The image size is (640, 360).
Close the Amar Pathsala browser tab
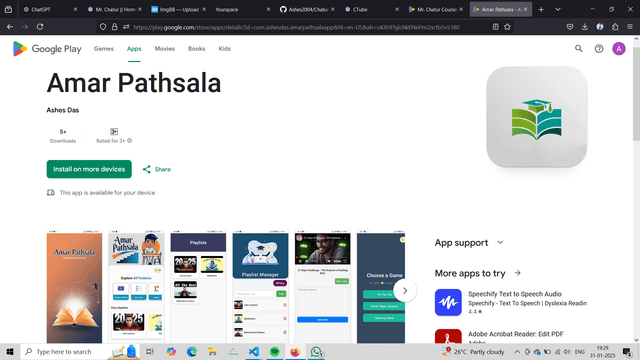click(x=525, y=9)
